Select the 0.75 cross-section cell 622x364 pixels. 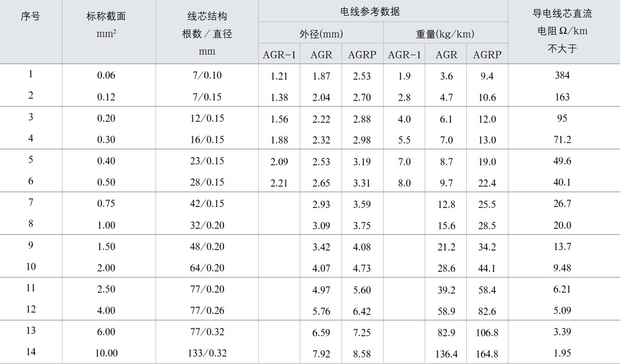[106, 204]
